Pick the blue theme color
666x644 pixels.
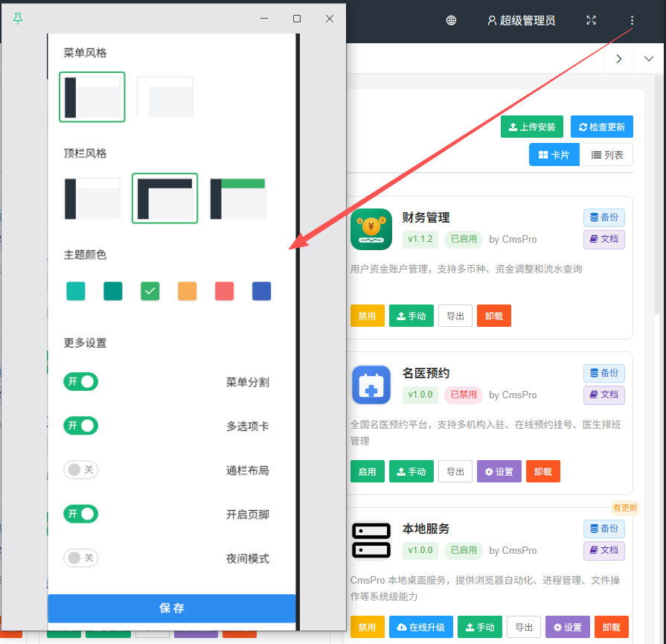[x=262, y=291]
